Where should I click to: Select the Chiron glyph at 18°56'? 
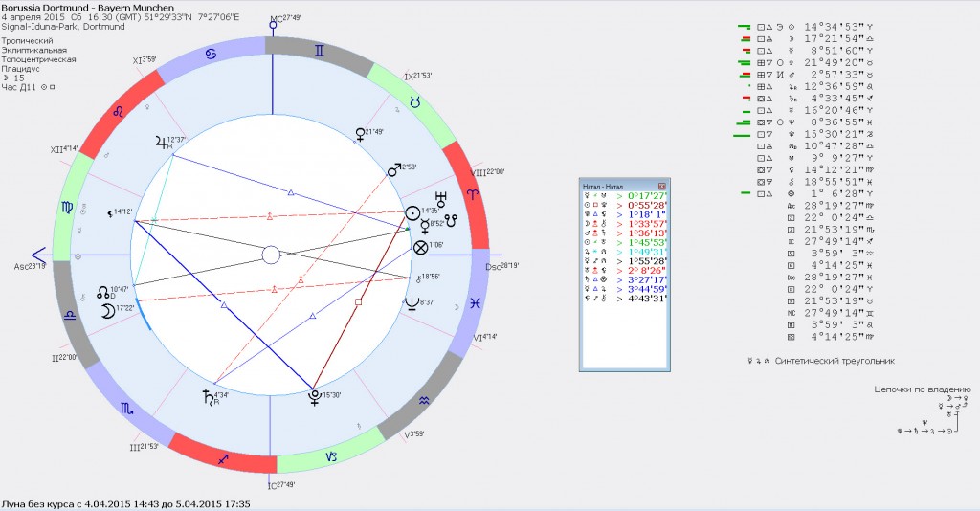coord(418,279)
